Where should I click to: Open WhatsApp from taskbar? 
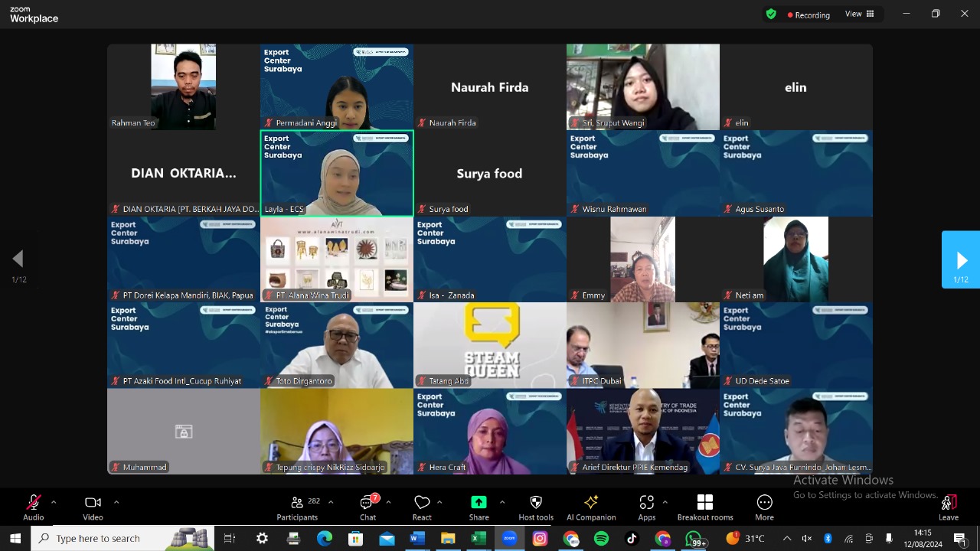pyautogui.click(x=694, y=539)
